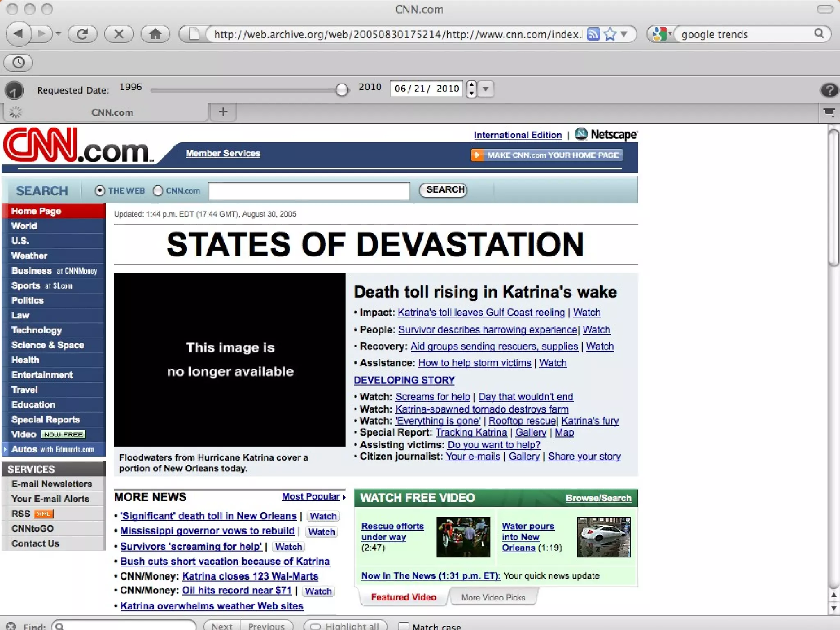Click the browser back arrow button
840x630 pixels.
click(x=18, y=34)
